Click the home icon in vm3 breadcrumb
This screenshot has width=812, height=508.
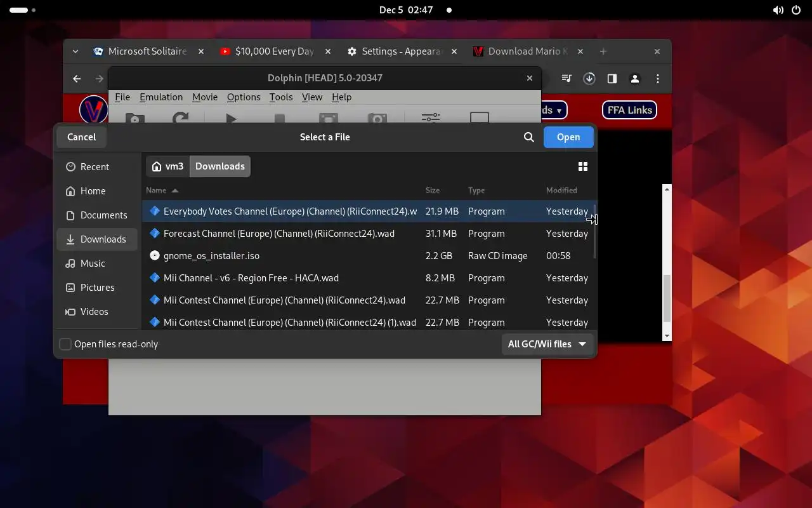[157, 166]
